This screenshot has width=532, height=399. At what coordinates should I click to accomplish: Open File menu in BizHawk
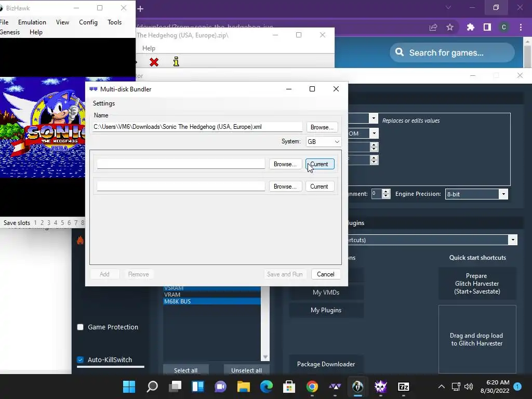point(4,22)
